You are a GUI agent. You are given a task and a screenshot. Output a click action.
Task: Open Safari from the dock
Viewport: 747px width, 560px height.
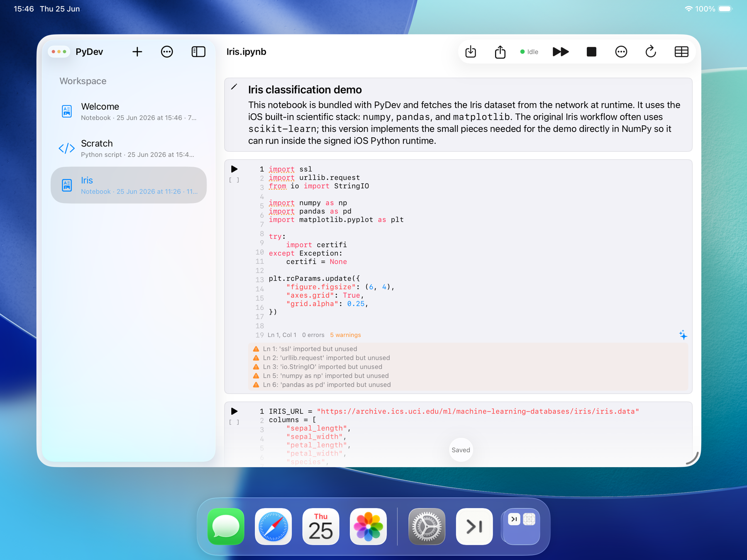click(273, 526)
